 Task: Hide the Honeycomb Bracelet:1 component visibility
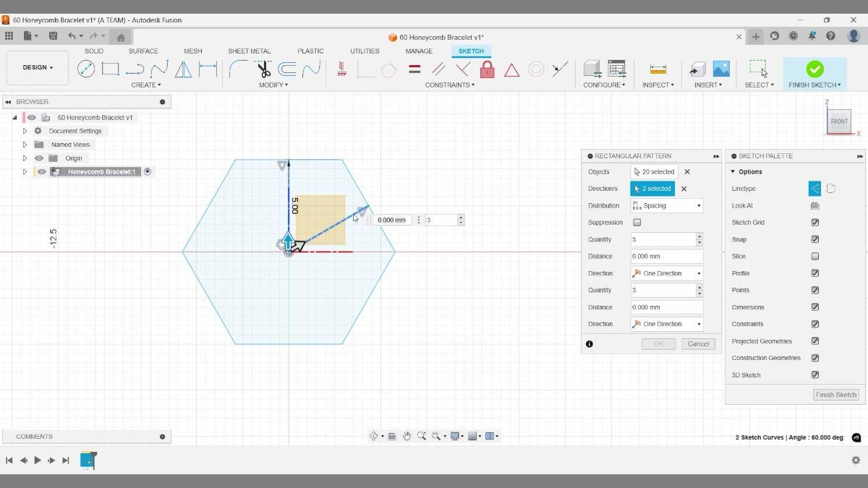41,171
